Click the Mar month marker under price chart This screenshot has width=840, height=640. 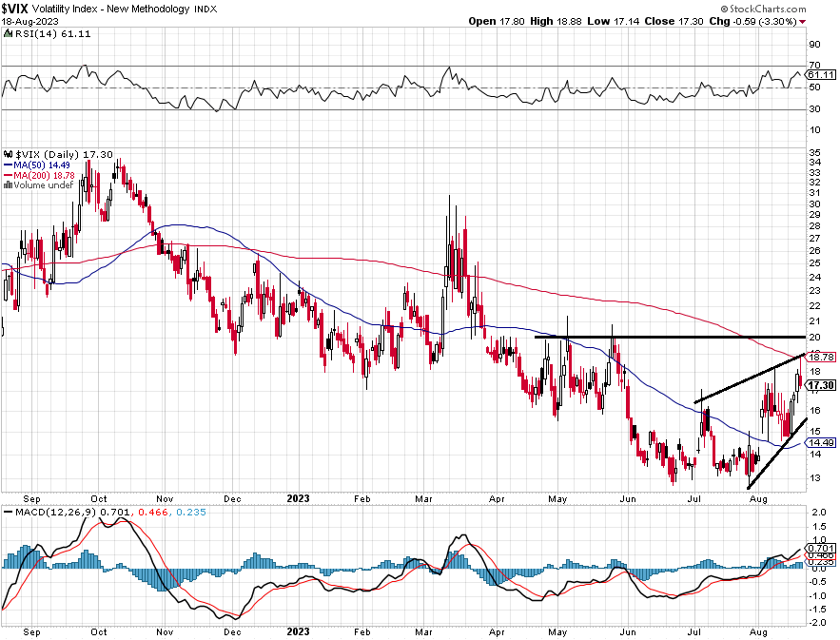(x=423, y=498)
